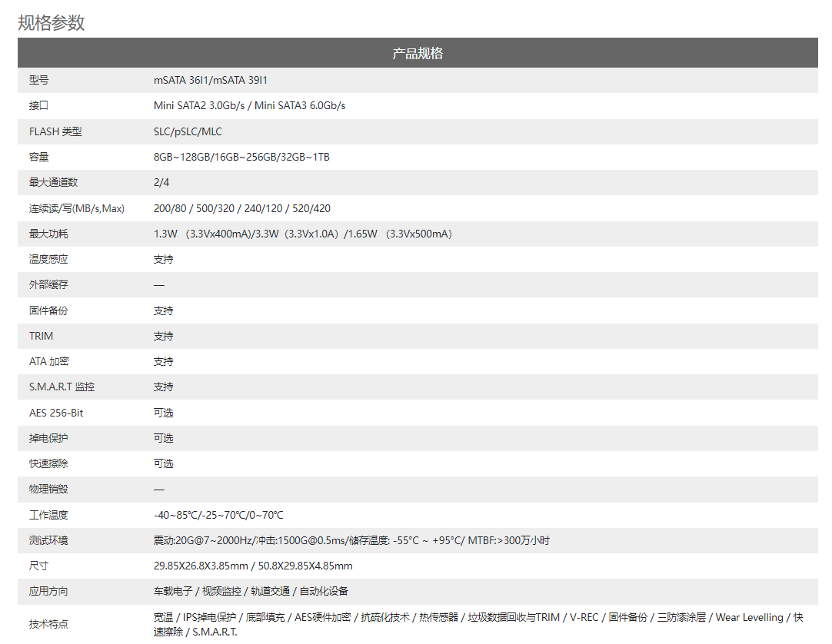The width and height of the screenshot is (832, 644).
Task: Click 可选 in the 快速擦除 row
Action: click(164, 464)
